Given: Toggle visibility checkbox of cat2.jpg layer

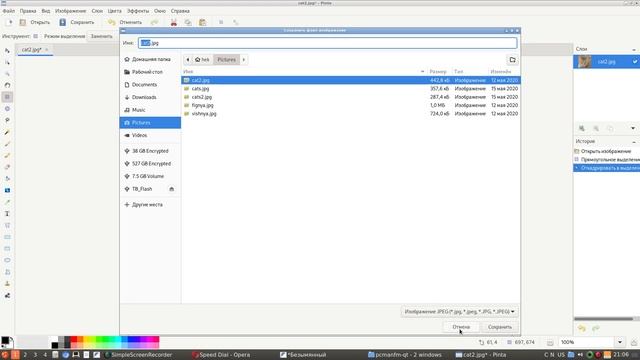Looking at the screenshot, I should 635,62.
